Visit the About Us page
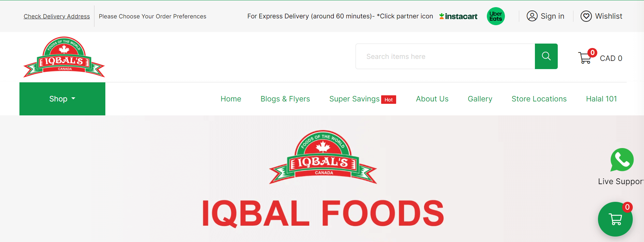This screenshot has height=242, width=644. 432,99
